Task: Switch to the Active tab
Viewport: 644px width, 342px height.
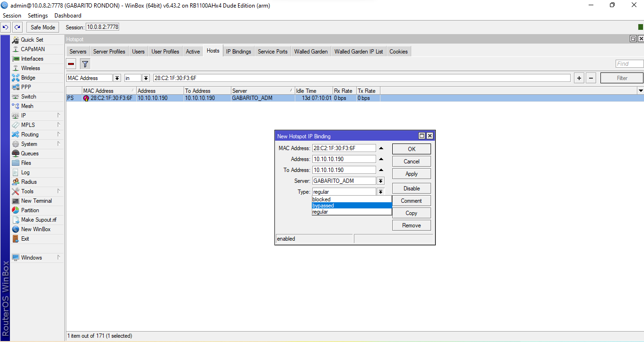Action: click(x=193, y=52)
